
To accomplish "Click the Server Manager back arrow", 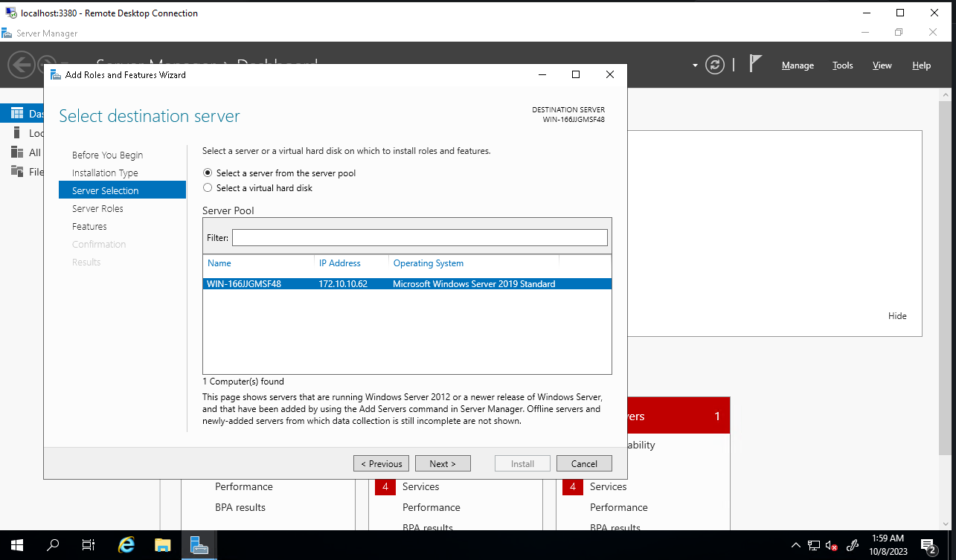I will point(22,64).
